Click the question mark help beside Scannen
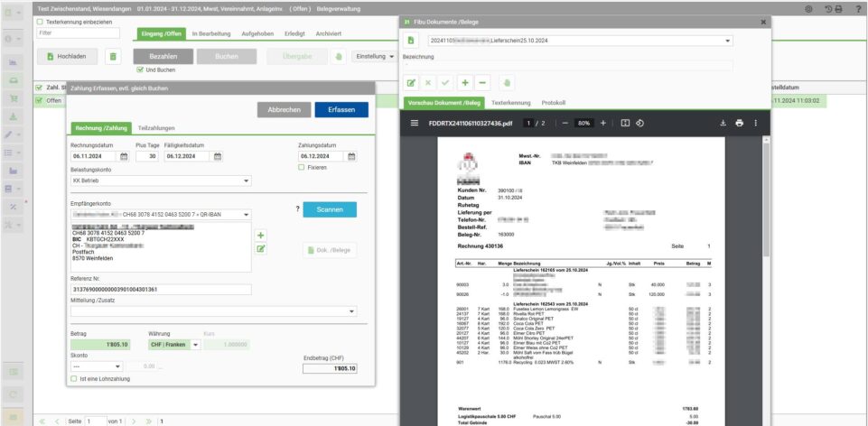This screenshot has width=868, height=426. point(297,209)
